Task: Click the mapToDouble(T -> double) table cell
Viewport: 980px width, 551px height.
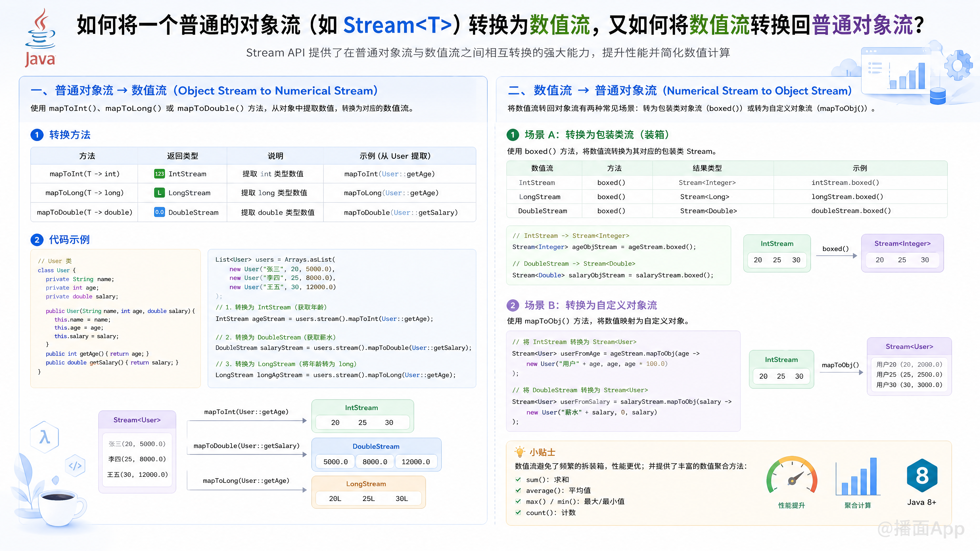Action: pyautogui.click(x=84, y=212)
